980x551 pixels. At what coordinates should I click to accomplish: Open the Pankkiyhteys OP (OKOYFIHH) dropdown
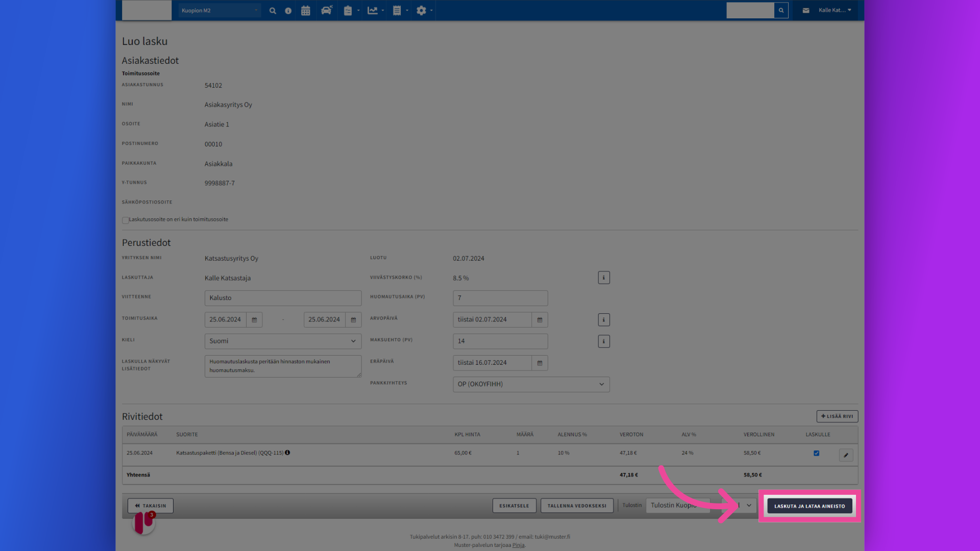[531, 384]
